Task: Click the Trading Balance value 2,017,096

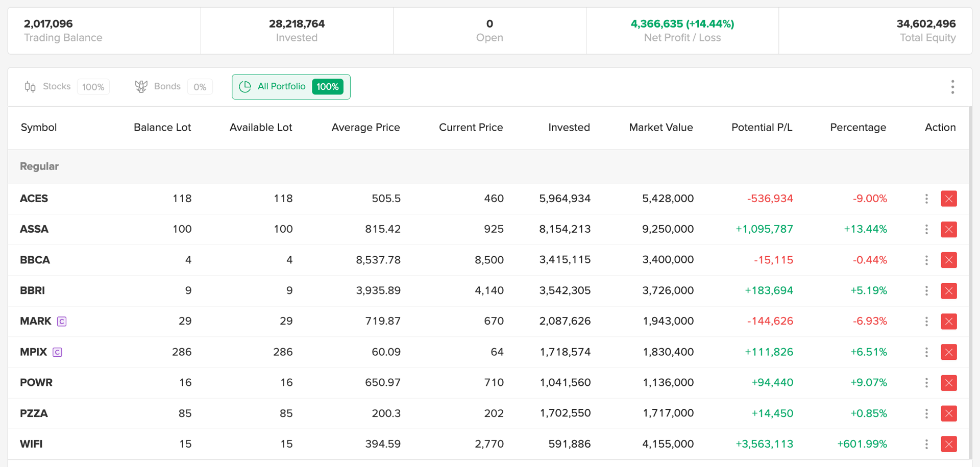Action: click(x=48, y=23)
